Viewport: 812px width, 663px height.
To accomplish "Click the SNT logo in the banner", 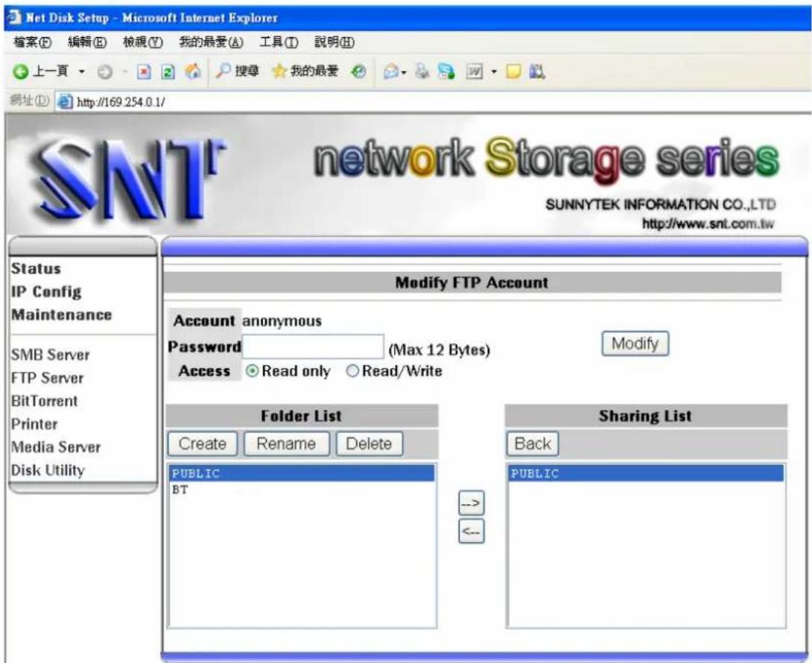I will (x=130, y=179).
